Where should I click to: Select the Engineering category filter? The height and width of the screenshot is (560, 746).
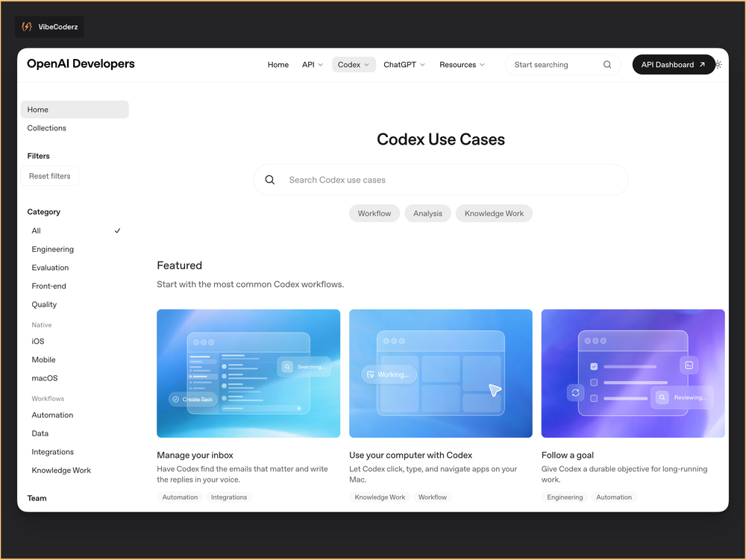click(53, 249)
